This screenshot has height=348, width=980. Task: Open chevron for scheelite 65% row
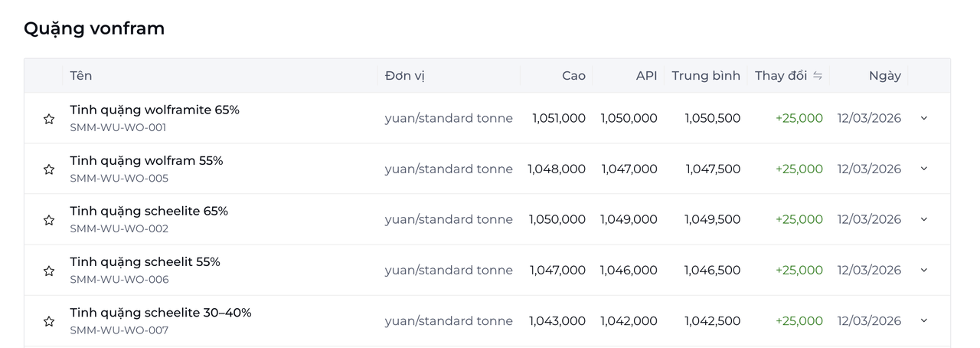923,219
